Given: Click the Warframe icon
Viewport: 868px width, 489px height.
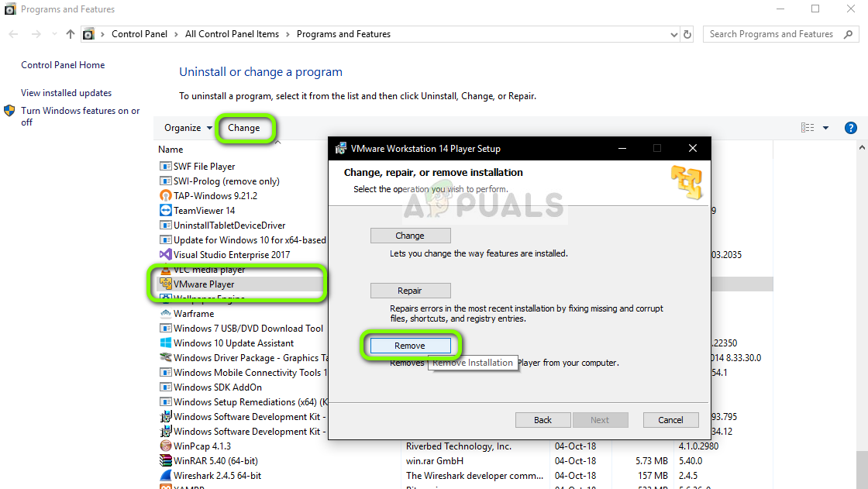Looking at the screenshot, I should tap(166, 313).
